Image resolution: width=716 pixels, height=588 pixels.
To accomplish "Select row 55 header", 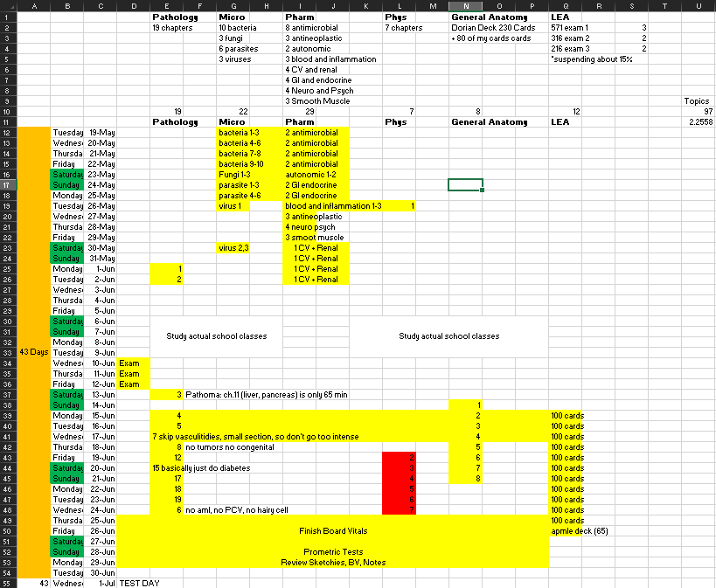I will pos(8,583).
